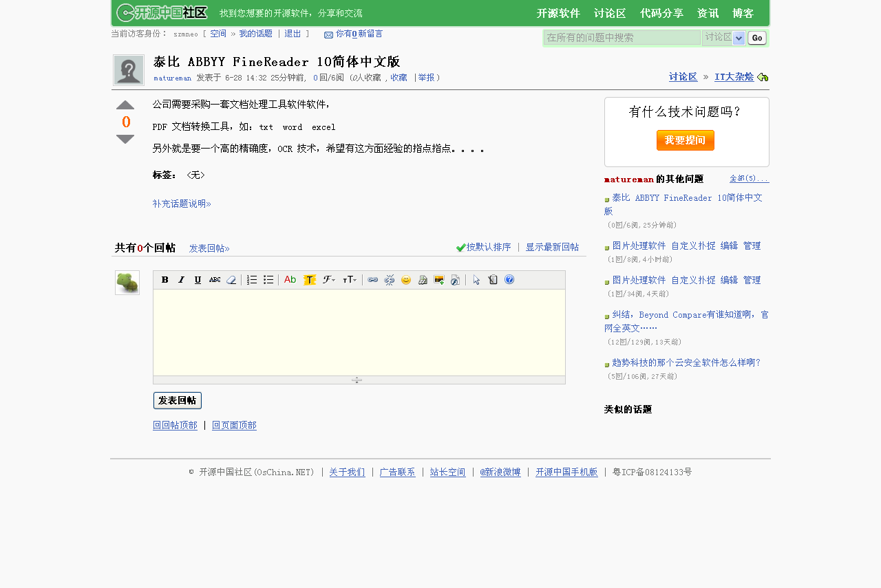Insert a hyperlink
Viewport: 881px width, 588px height.
(372, 280)
